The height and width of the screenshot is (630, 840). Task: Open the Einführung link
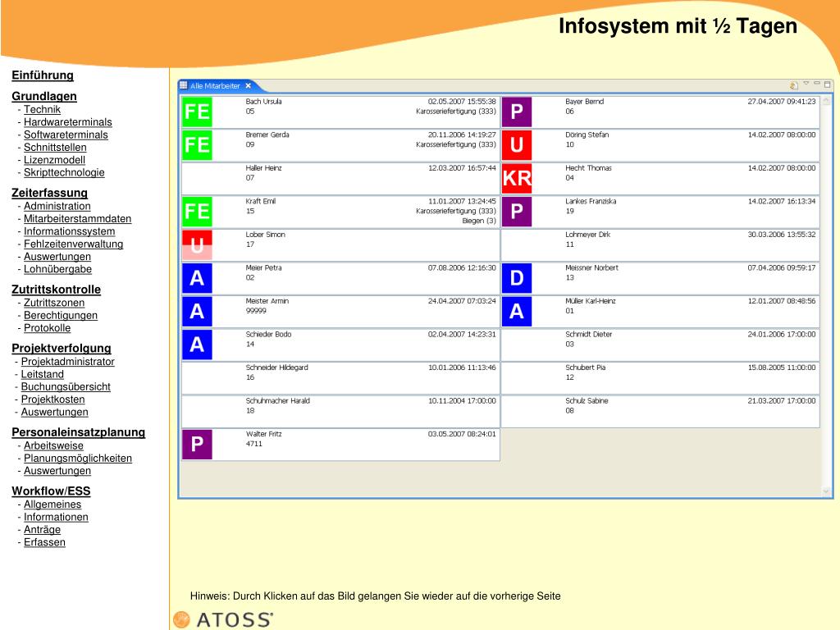point(43,75)
